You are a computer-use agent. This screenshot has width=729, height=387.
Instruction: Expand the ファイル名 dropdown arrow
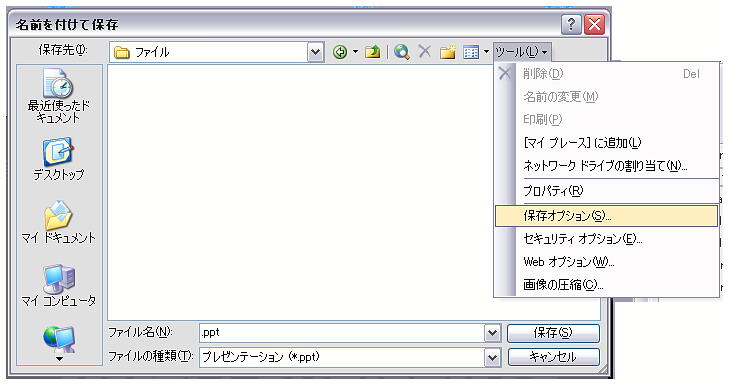point(492,333)
